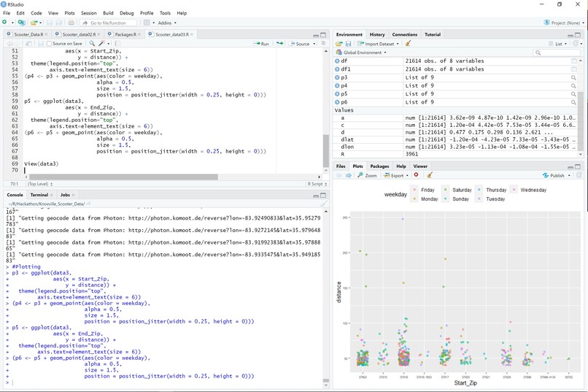Viewport: 588px width, 392px height.
Task: Click the Save Workspace disk icon in Environment
Action: pos(349,44)
